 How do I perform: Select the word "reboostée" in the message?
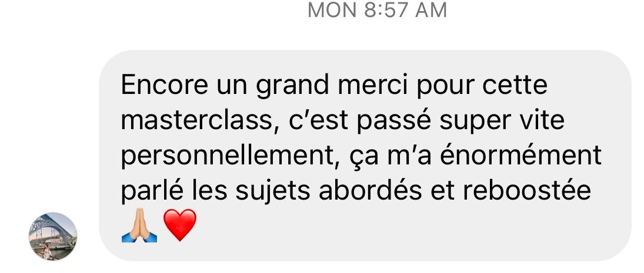[526, 191]
